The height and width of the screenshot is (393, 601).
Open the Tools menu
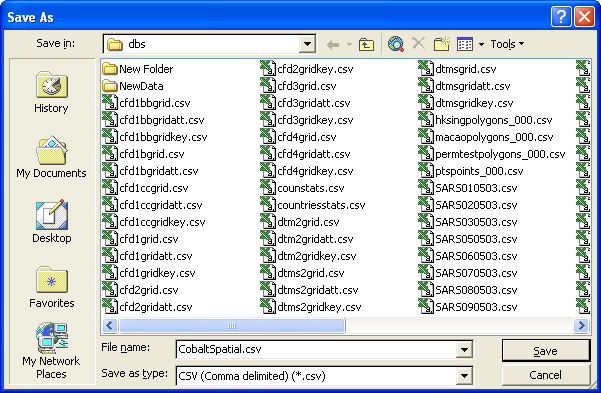tap(507, 44)
